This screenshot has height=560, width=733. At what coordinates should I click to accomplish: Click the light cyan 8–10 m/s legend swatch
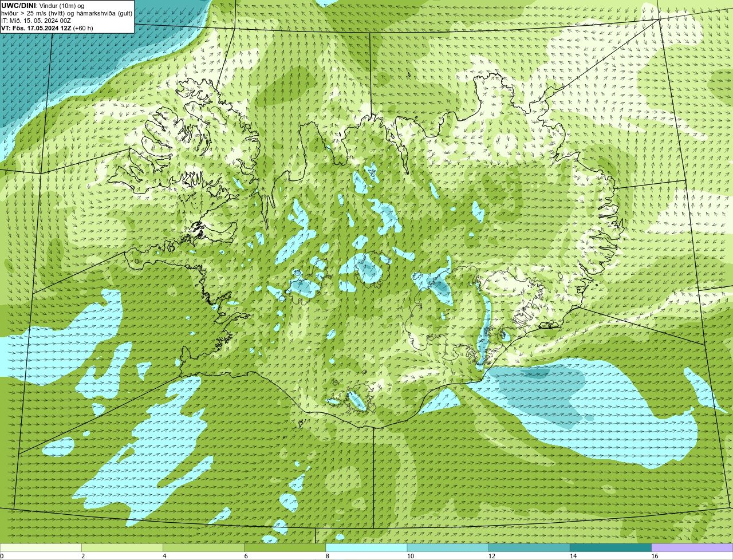(366, 548)
